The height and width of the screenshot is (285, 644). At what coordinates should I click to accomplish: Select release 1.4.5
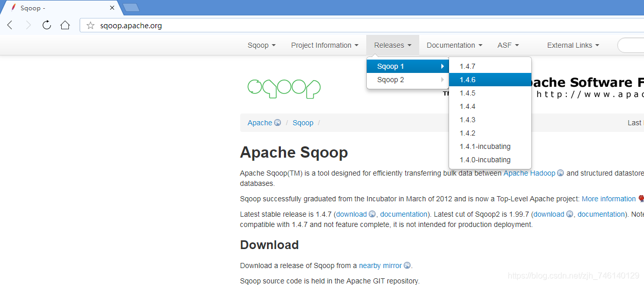point(490,93)
